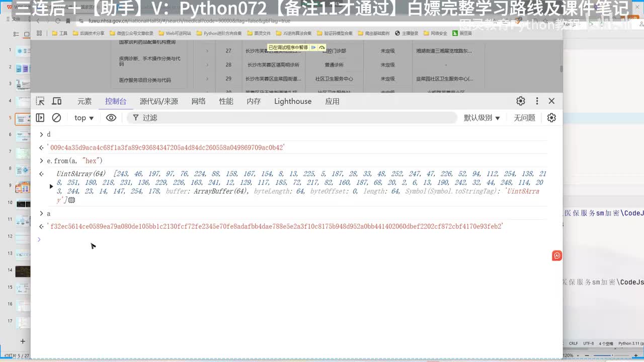Image resolution: width=644 pixels, height=362 pixels.
Task: Open the Lighthouse tab
Action: point(293,101)
